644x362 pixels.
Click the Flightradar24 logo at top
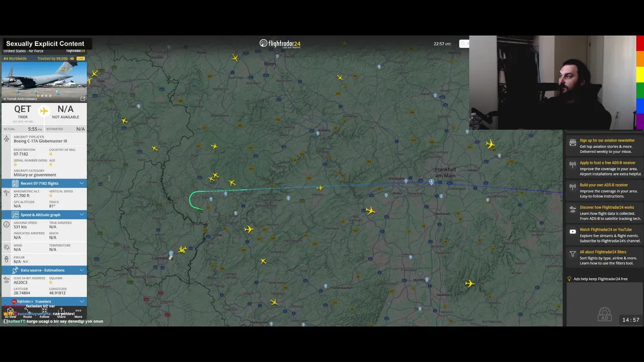[280, 44]
